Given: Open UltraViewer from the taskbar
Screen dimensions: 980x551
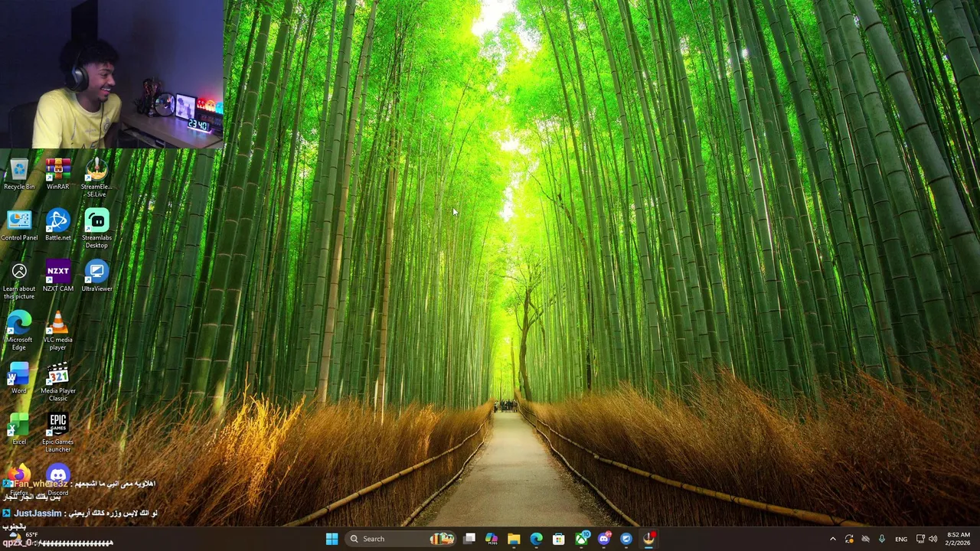Looking at the screenshot, I should [626, 539].
